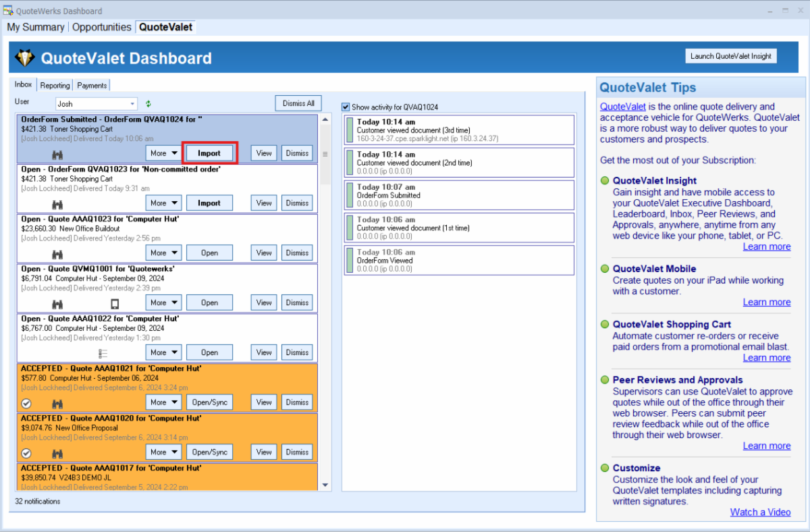Screen dimensions: 810x532
Task: Open the Opportunities tab
Action: click(101, 27)
